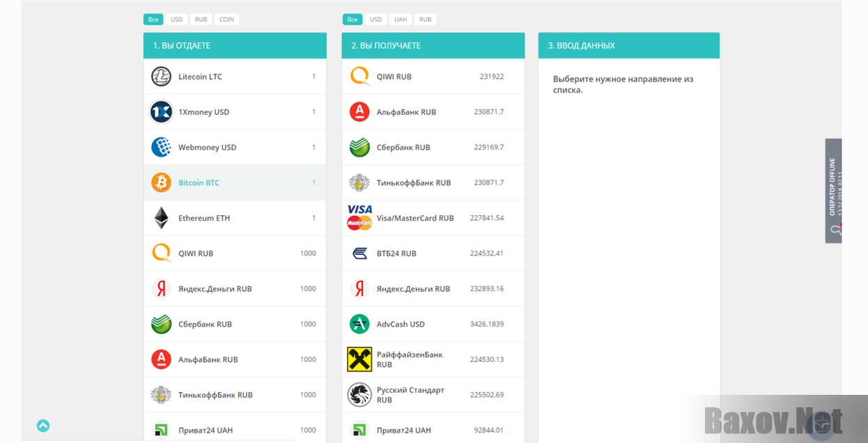Viewport: 868px width, 443px height.
Task: Select RUB filter above give column
Action: (x=201, y=20)
